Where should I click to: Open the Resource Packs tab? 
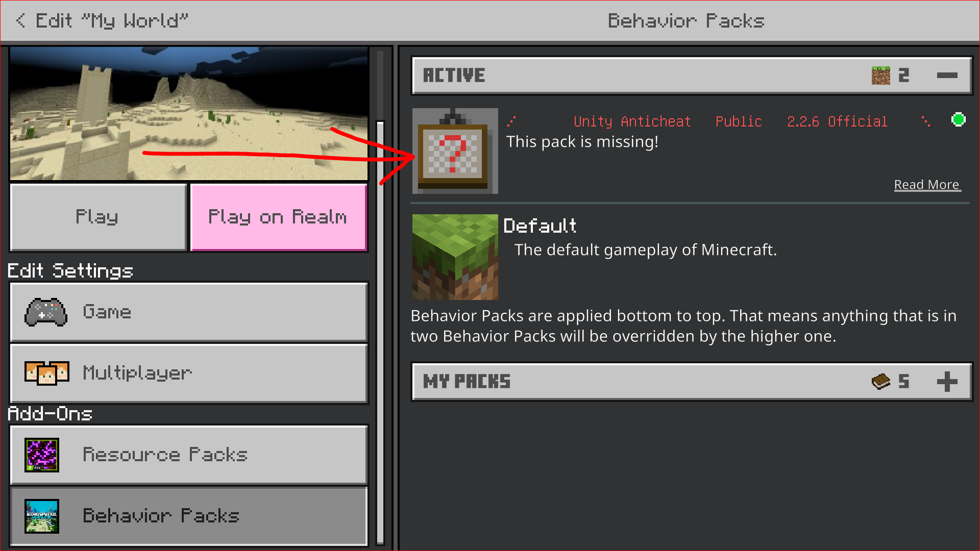(x=189, y=455)
